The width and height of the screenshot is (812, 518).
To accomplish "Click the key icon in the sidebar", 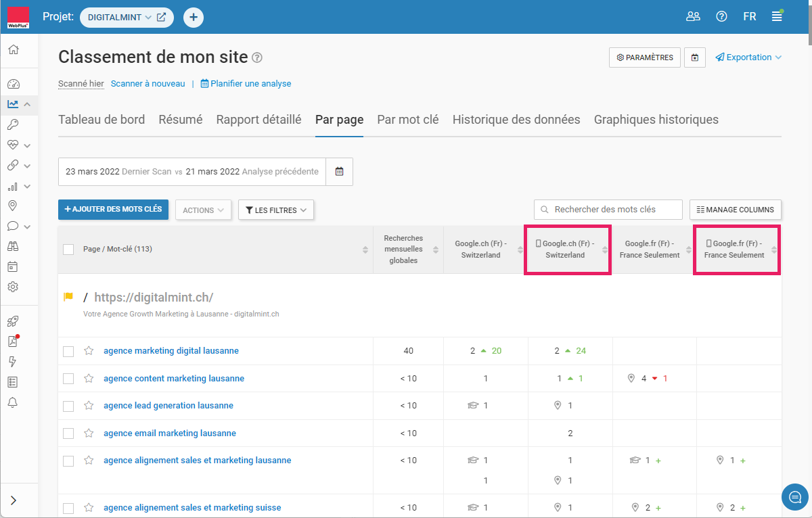I will point(13,124).
